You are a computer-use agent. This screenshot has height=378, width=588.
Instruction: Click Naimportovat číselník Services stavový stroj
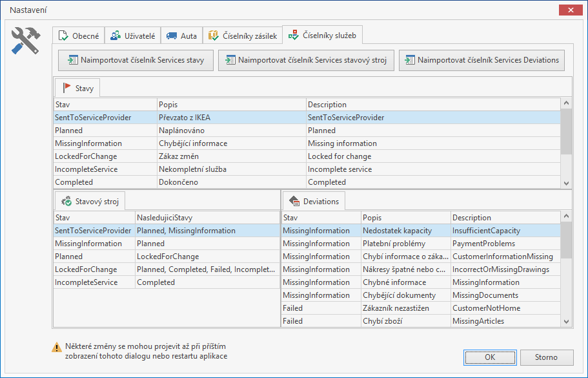tap(305, 61)
